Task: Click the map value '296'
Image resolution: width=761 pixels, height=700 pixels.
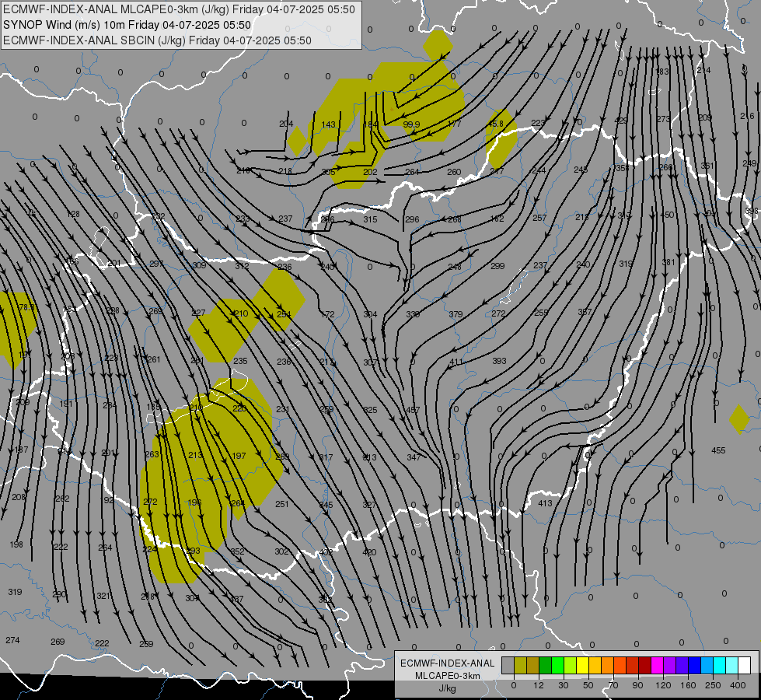Action: point(412,219)
